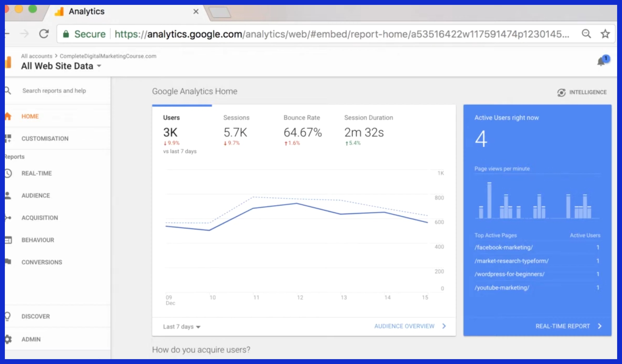The image size is (622, 364).
Task: Click the Intelligence icon
Action: point(561,92)
